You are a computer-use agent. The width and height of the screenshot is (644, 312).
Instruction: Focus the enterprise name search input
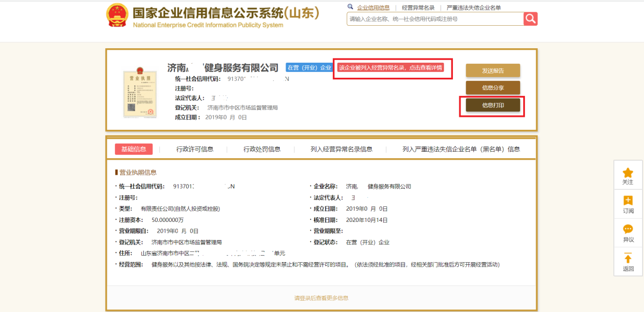[435, 19]
